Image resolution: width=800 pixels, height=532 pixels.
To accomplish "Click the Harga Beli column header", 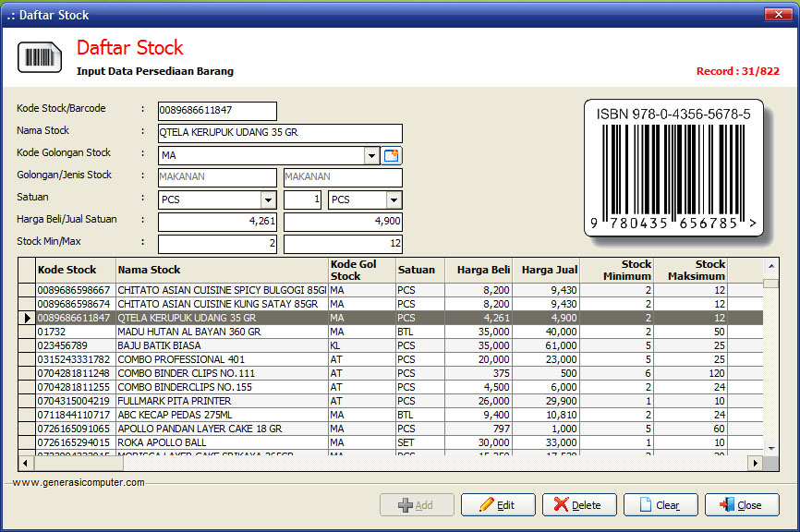I will point(479,270).
